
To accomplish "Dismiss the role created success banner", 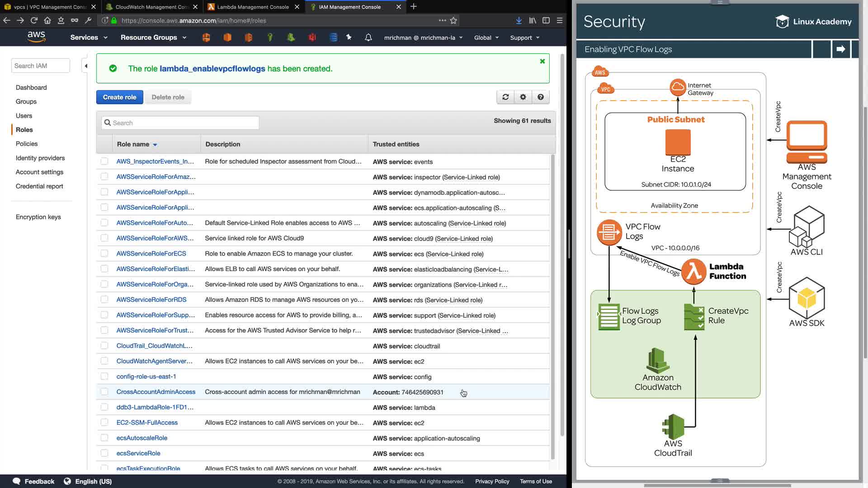I will point(542,61).
